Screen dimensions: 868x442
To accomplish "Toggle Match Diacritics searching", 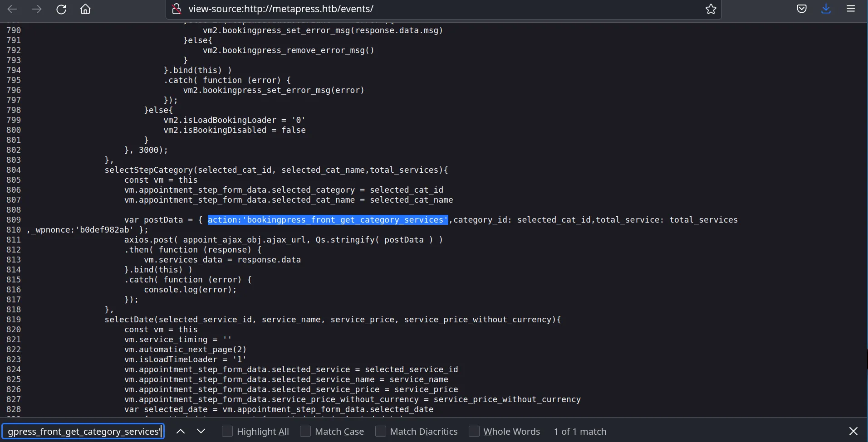I will (380, 431).
